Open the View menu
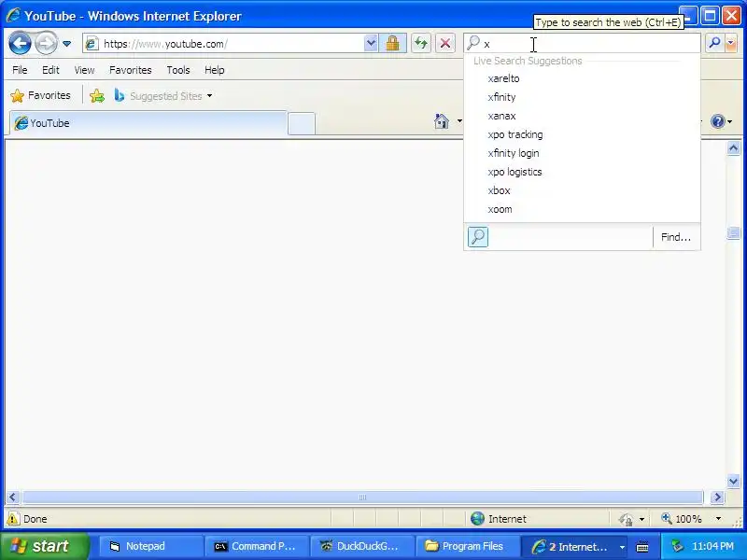 click(84, 70)
